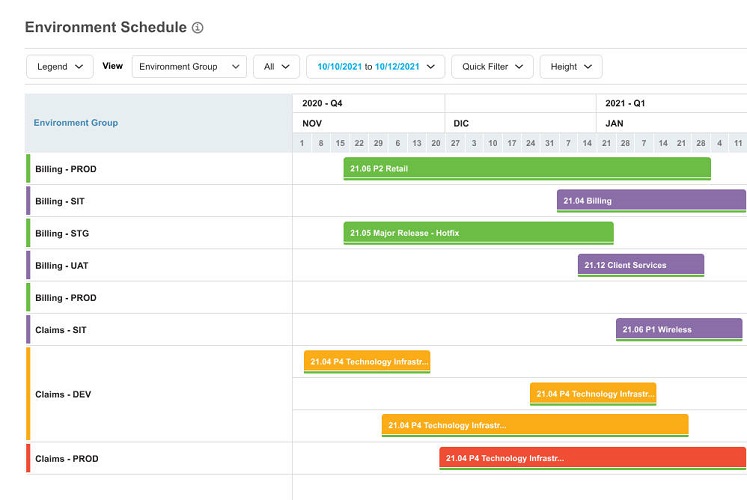Viewport: 747px width, 500px height.
Task: Click the Claims - DEV environment row
Action: [x=159, y=394]
